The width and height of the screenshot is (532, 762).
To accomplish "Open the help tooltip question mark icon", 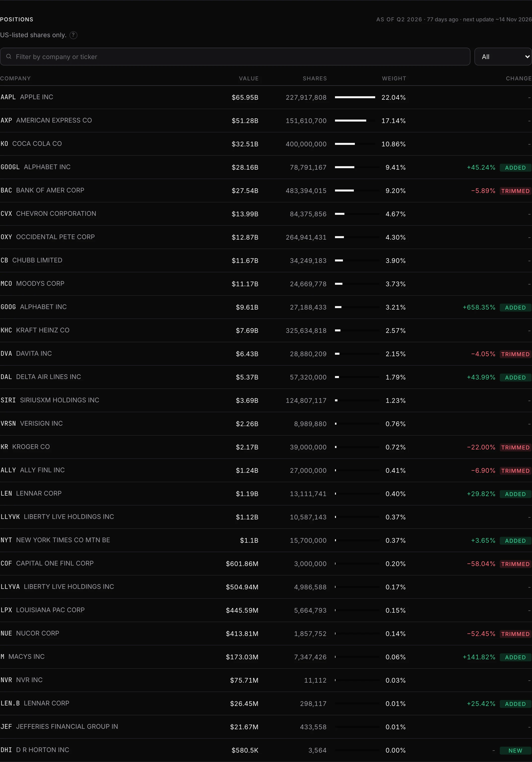I will (73, 35).
